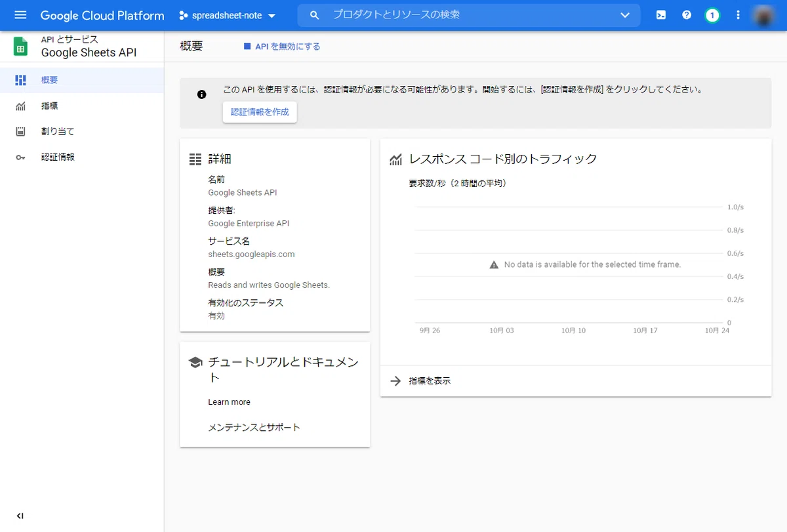Click the レスポンス コード別のトラフィック heading

[x=503, y=159]
